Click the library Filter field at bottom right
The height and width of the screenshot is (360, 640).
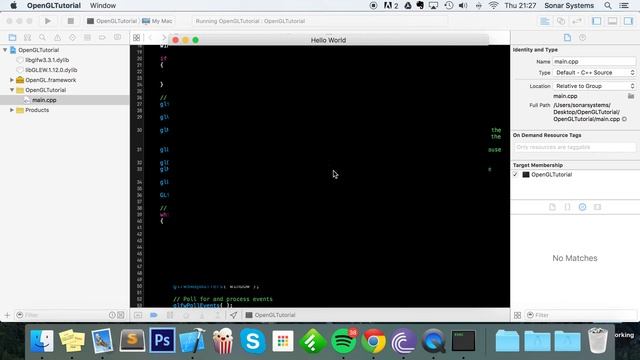(581, 315)
